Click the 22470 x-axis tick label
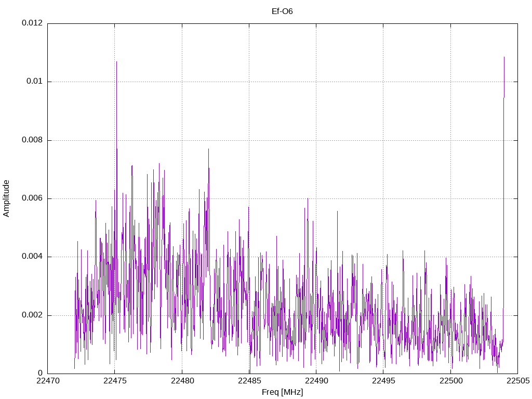 (x=47, y=381)
